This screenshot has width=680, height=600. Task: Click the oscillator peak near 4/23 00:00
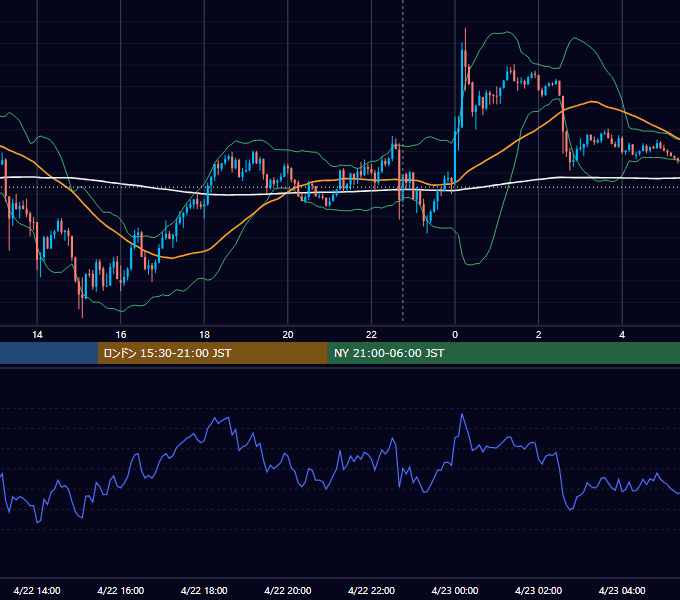[x=462, y=414]
